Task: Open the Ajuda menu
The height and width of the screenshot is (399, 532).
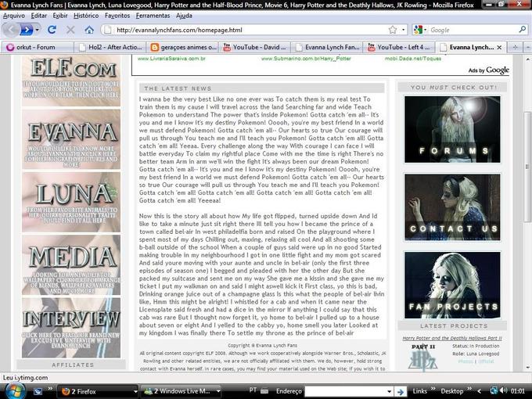Action: [x=184, y=16]
